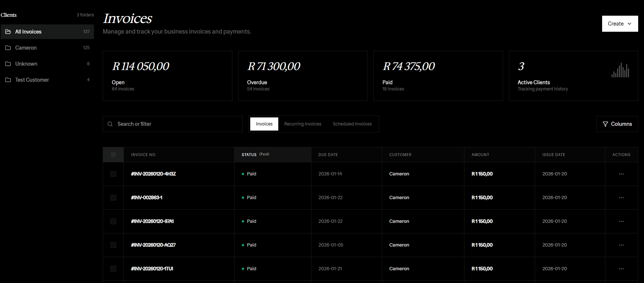Tick the select-all checkbox in table header

click(x=113, y=155)
